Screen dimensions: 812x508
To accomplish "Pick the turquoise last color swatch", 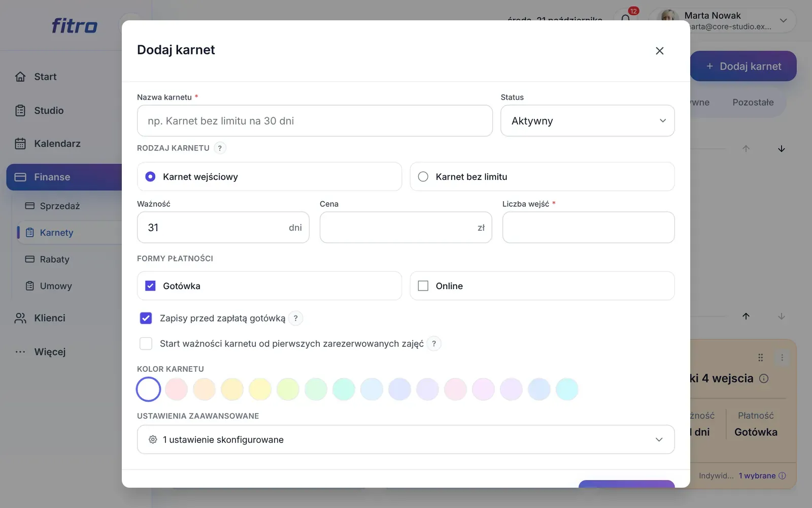I will (x=567, y=390).
